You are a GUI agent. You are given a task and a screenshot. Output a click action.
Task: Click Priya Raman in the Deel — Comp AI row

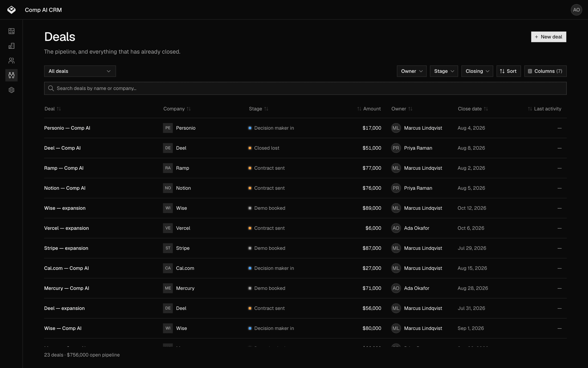click(x=418, y=148)
